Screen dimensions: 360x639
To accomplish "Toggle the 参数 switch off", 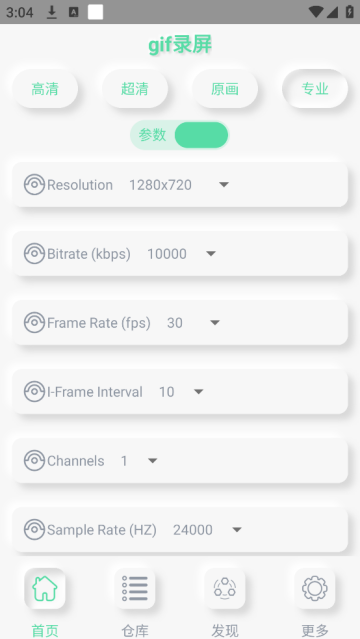I will coord(180,135).
